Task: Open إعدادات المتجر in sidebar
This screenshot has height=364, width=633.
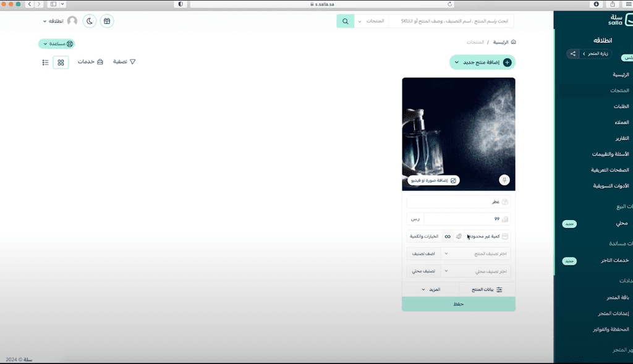Action: 614,313
